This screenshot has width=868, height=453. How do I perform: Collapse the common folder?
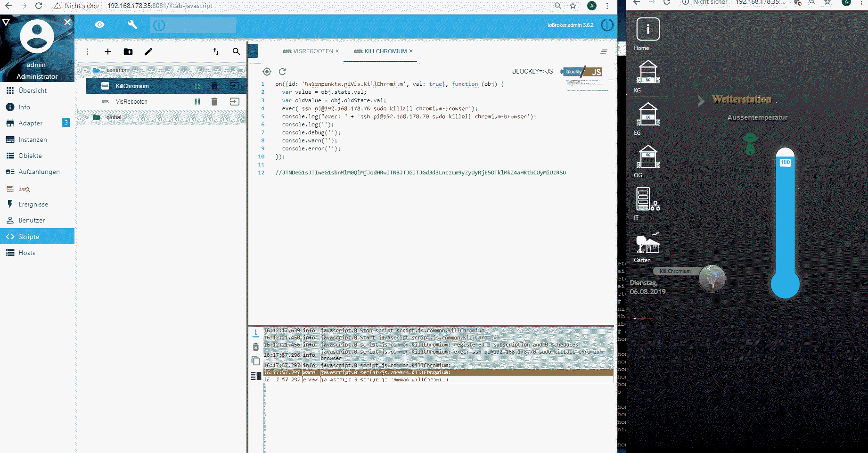point(85,70)
